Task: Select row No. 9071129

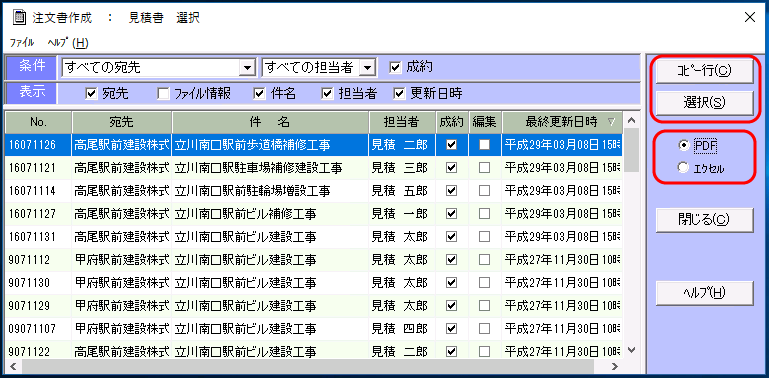Action: pos(314,305)
